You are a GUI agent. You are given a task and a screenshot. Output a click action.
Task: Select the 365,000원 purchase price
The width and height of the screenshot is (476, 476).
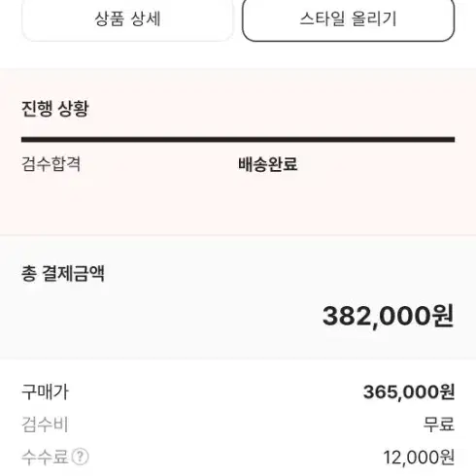coord(409,391)
